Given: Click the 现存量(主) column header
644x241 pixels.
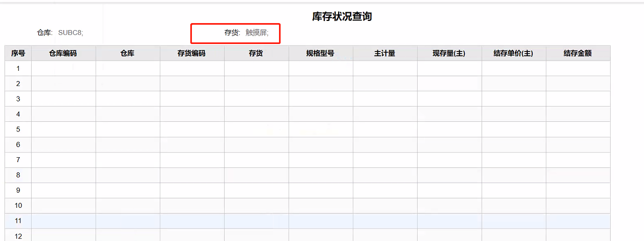Looking at the screenshot, I should click(x=450, y=53).
